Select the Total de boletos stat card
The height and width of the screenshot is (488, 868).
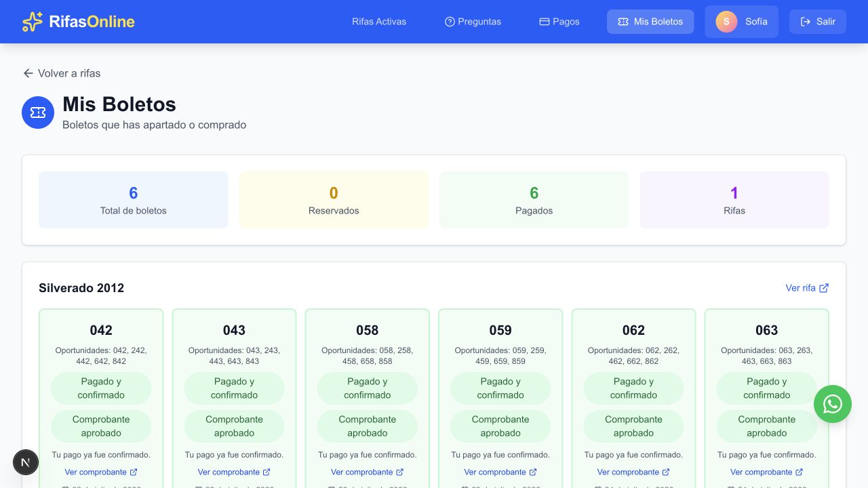pos(134,200)
